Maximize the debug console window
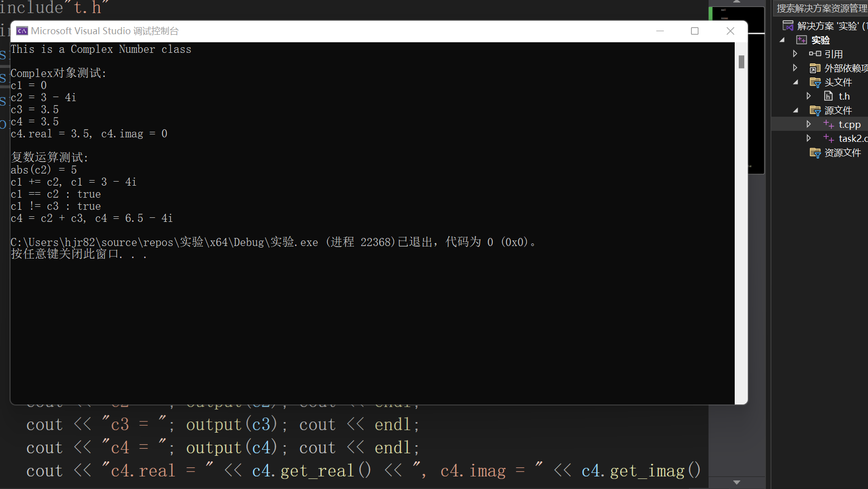 (x=695, y=31)
